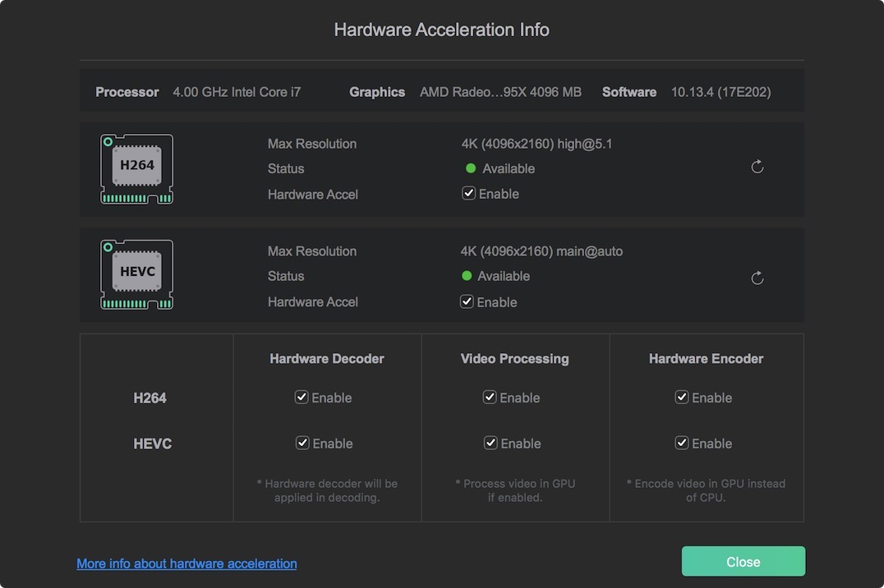
Task: Disable H264 Hardware Decoder
Action: (x=302, y=397)
